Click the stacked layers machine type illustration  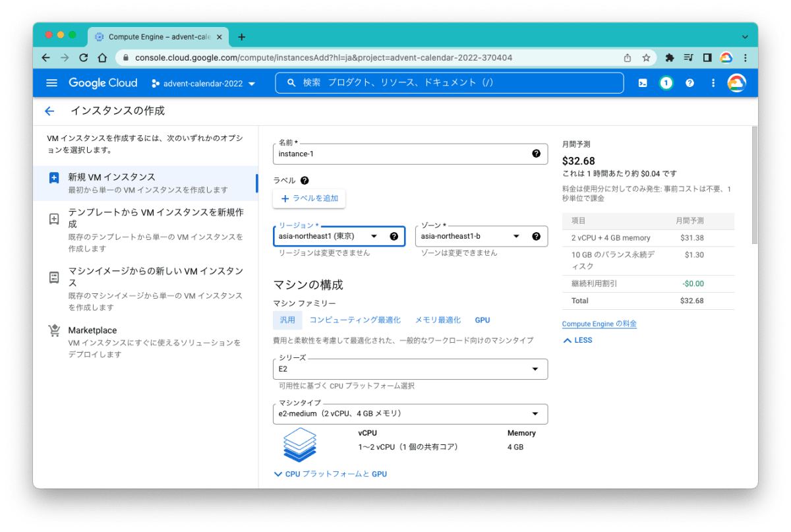[x=299, y=444]
